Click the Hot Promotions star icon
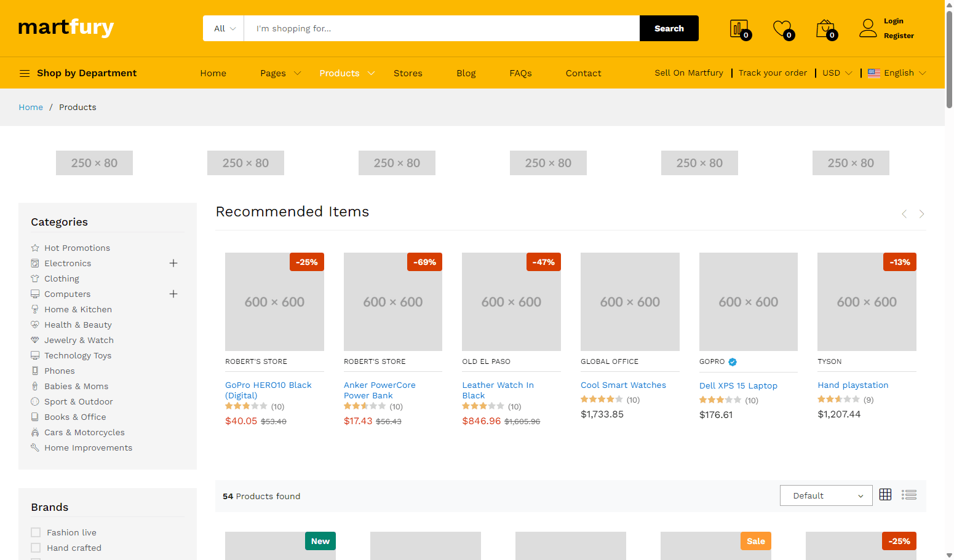The width and height of the screenshot is (954, 560). point(35,248)
